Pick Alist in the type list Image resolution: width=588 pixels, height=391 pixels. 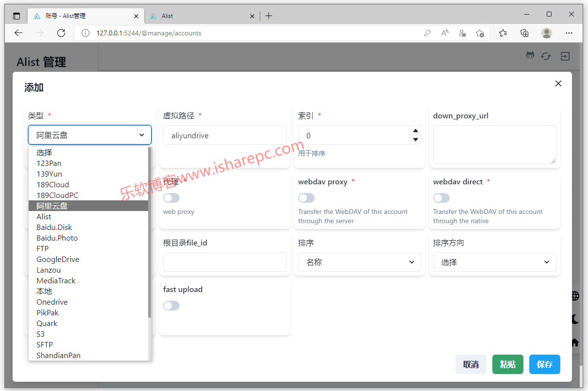pyautogui.click(x=88, y=216)
